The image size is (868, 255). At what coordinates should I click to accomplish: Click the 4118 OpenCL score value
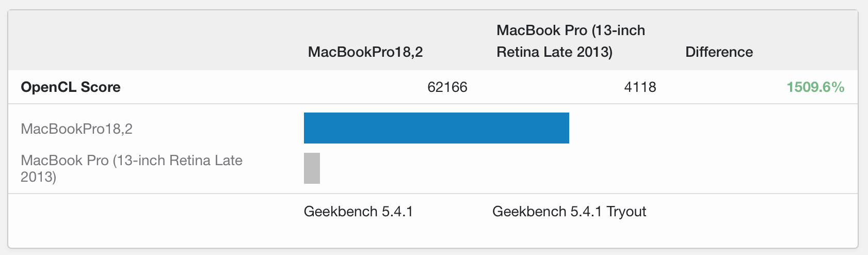(640, 87)
